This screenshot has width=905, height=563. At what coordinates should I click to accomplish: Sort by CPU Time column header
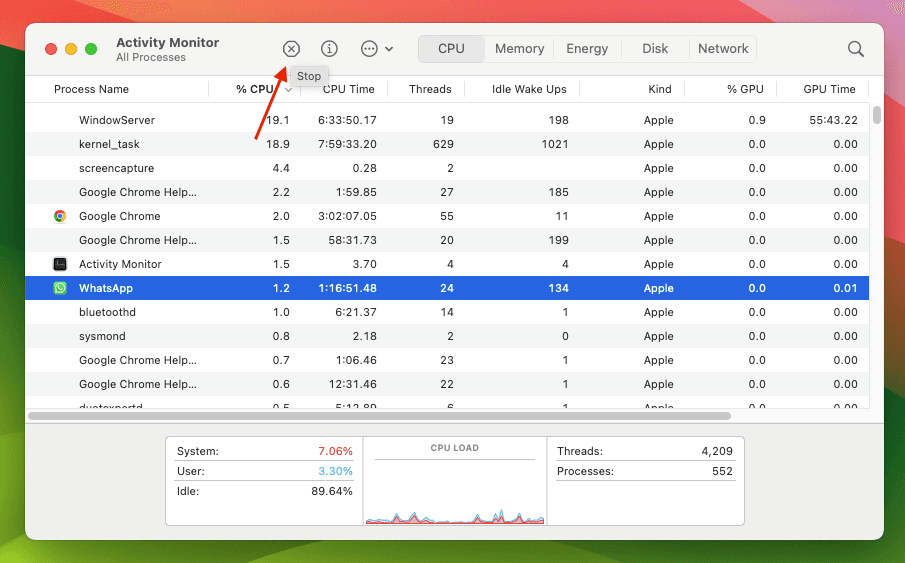pyautogui.click(x=349, y=89)
